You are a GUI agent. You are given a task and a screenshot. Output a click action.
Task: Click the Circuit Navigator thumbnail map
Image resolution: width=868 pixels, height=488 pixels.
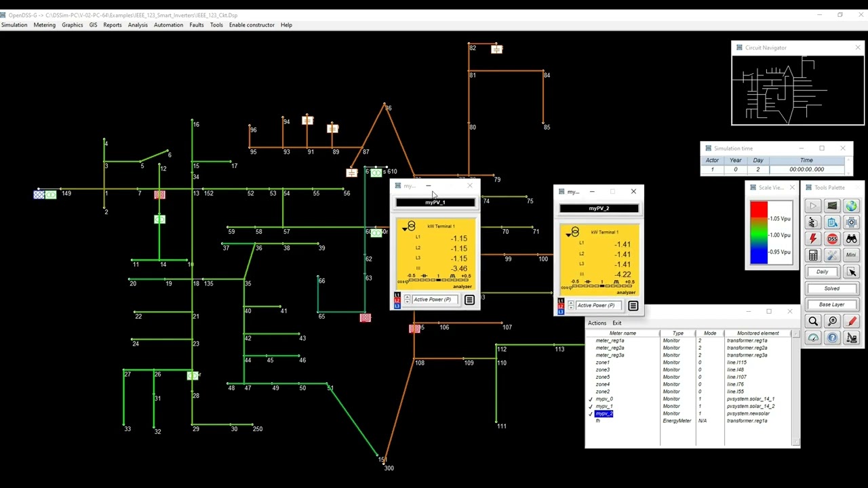[x=797, y=89]
